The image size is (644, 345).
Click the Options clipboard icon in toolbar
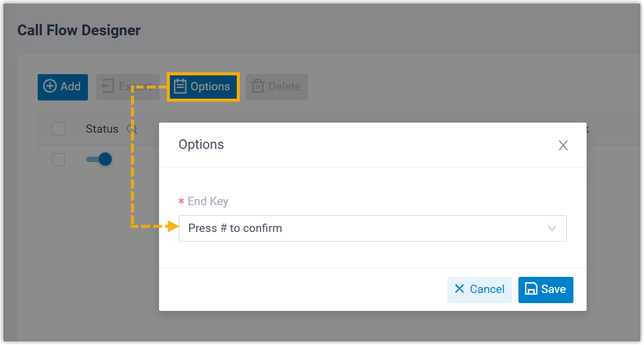[x=180, y=87]
